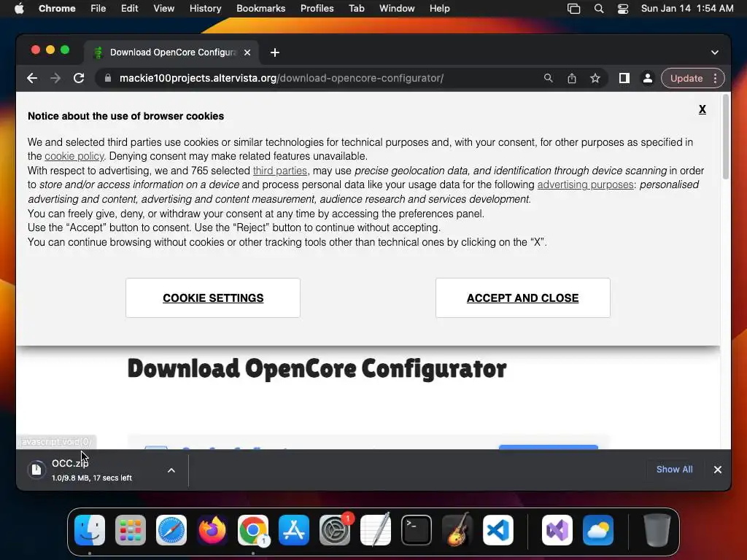Open Control Center in menu bar

coord(623,9)
